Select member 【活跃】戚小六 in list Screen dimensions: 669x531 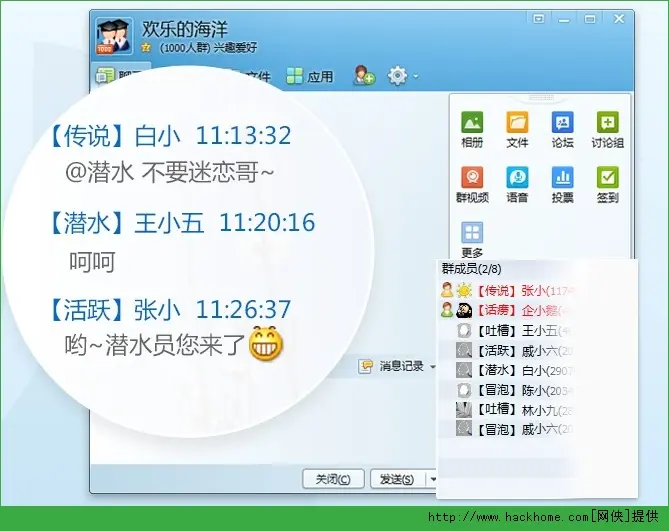(x=508, y=351)
